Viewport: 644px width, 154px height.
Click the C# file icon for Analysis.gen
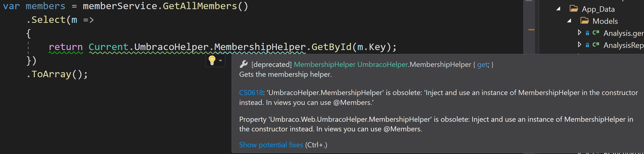click(596, 32)
